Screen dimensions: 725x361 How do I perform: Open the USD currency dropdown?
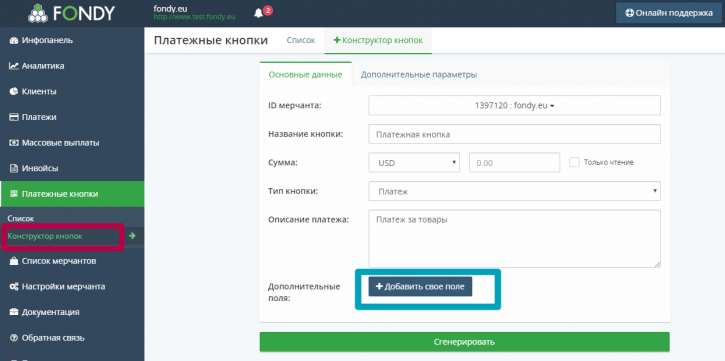click(x=414, y=163)
